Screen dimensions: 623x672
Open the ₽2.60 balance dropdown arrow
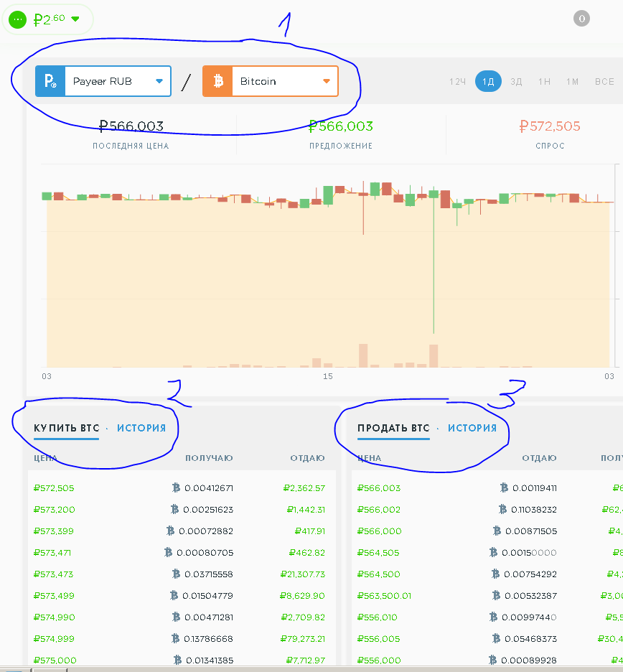pyautogui.click(x=75, y=19)
